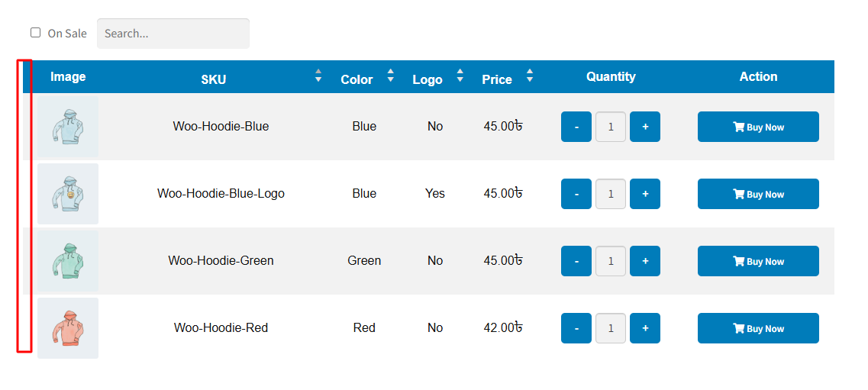Image resolution: width=868 pixels, height=390 pixels.
Task: Sort table by Color arrows
Action: click(390, 76)
